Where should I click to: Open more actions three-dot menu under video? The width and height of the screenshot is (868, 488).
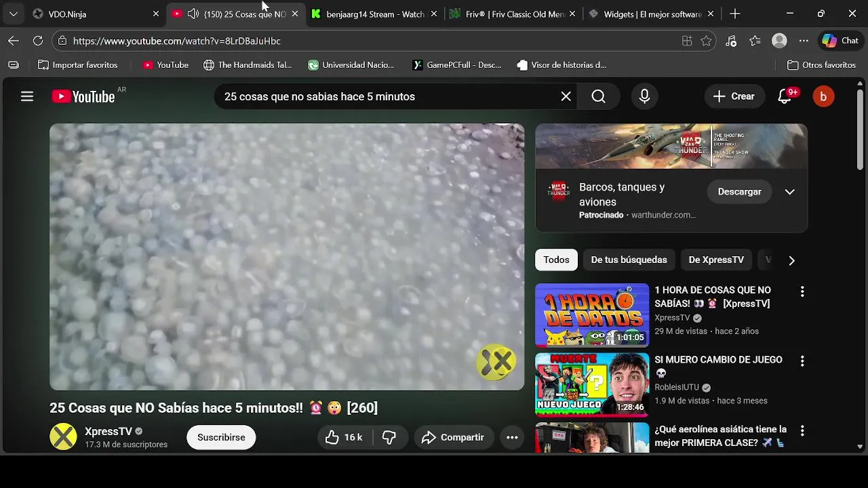(x=512, y=437)
